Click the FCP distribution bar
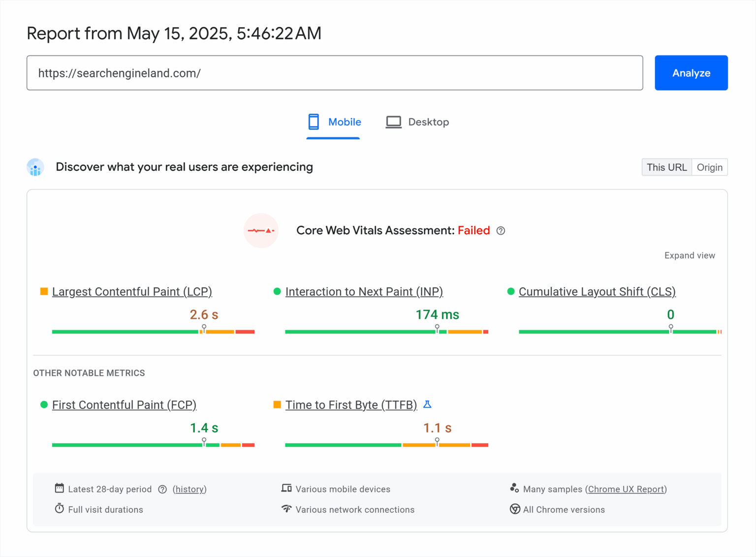The height and width of the screenshot is (557, 756). (153, 445)
